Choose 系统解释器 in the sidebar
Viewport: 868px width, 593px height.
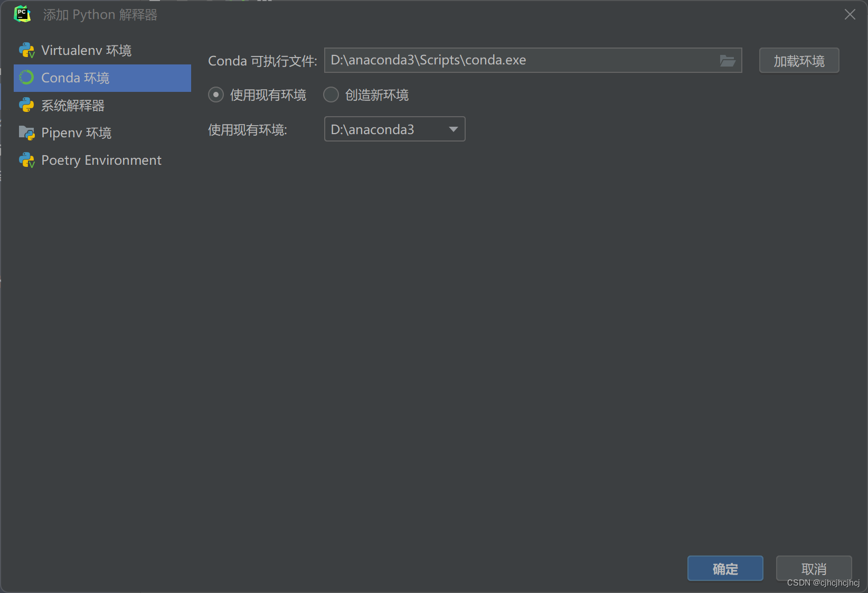tap(102, 106)
